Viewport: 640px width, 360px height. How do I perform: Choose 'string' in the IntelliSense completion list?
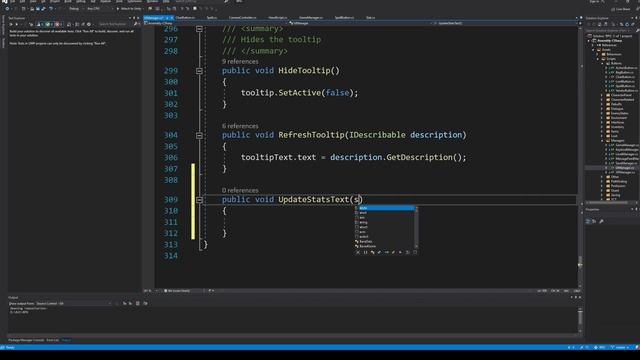pos(363,222)
